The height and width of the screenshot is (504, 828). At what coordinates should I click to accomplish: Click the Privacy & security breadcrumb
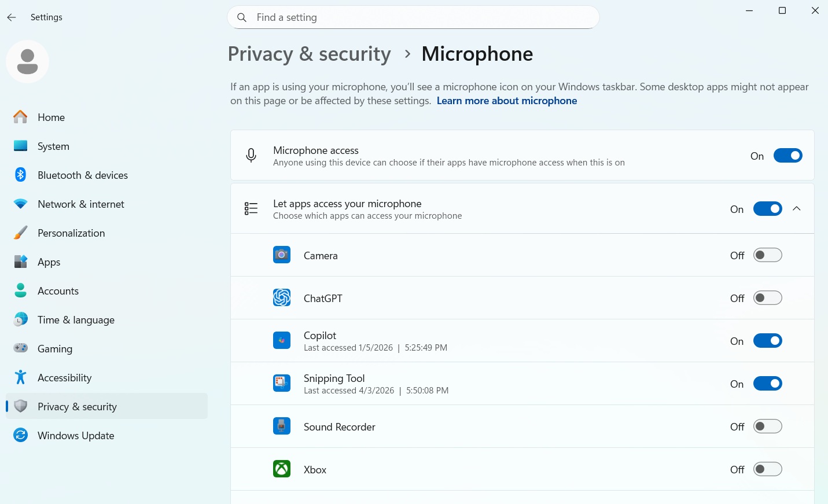click(x=309, y=53)
